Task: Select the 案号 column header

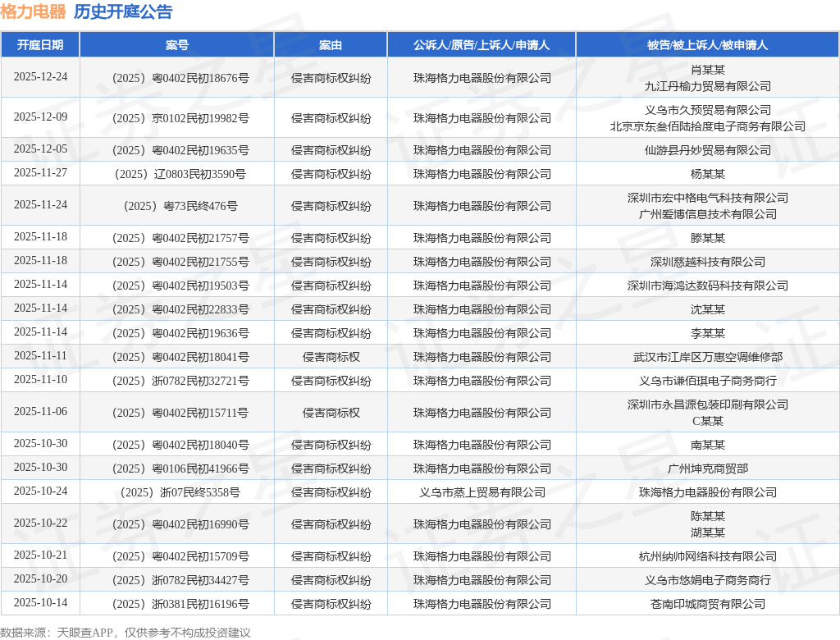Action: [177, 45]
